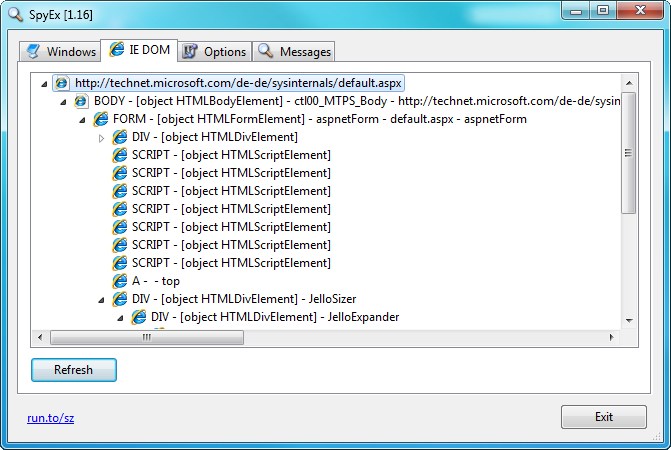Click the IE icon beside the 'A - - top' node

(x=120, y=281)
